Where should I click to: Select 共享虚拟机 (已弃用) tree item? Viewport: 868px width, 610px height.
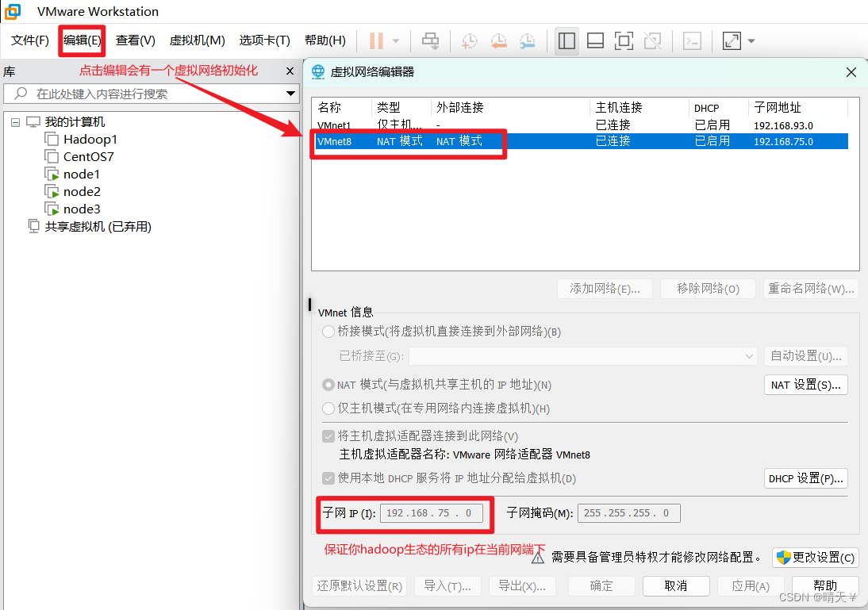point(98,226)
